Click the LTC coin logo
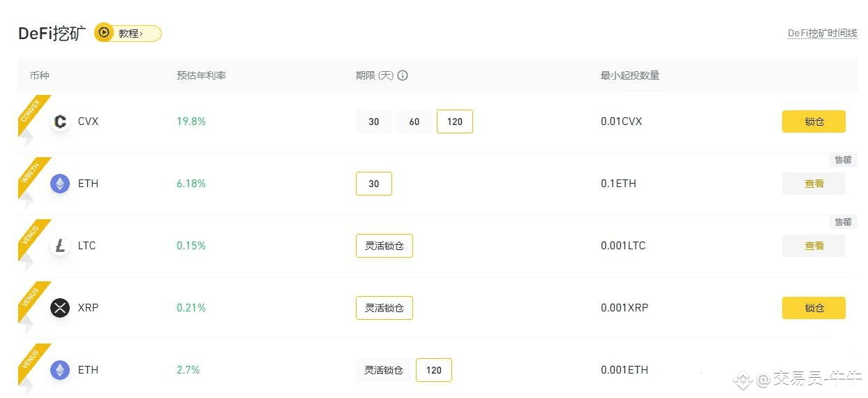The image size is (868, 398). coord(60,246)
